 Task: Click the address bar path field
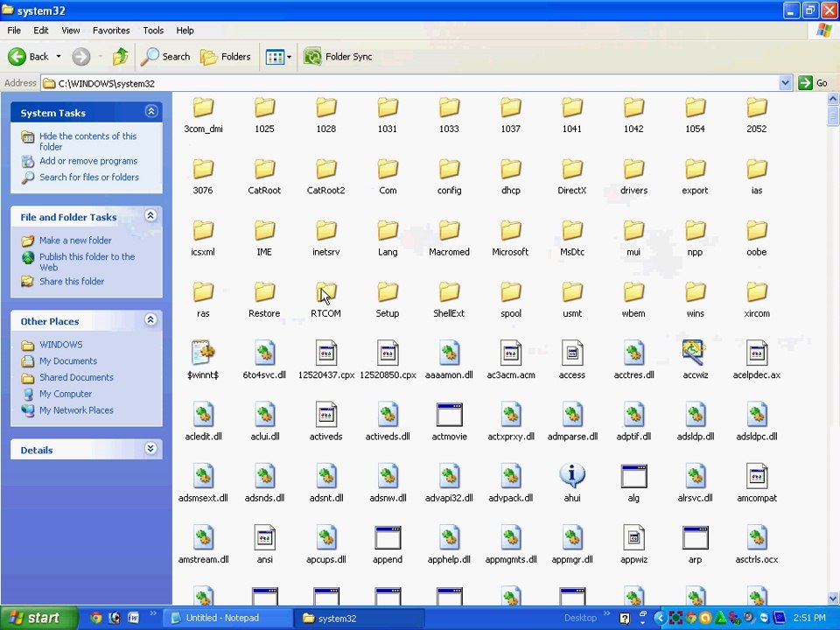(x=409, y=83)
